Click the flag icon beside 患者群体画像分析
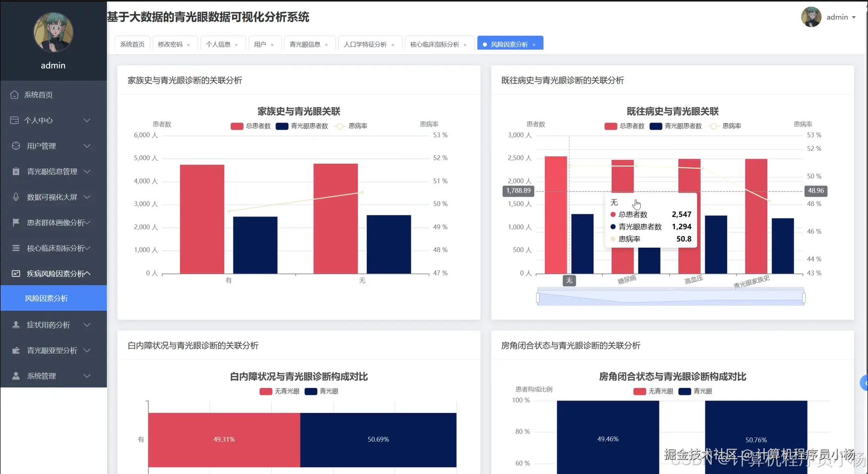Screen dimensions: 868x474 [x=16, y=222]
